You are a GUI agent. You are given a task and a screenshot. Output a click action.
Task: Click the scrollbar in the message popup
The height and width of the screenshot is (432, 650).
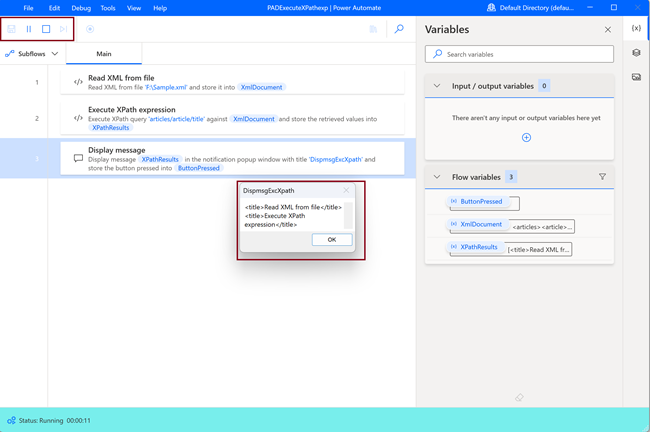point(348,216)
